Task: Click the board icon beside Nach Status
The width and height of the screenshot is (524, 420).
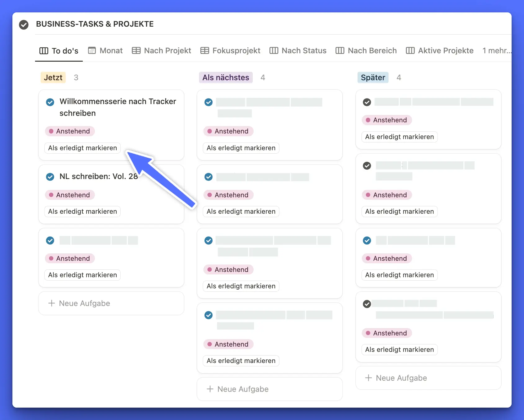Action: 273,50
